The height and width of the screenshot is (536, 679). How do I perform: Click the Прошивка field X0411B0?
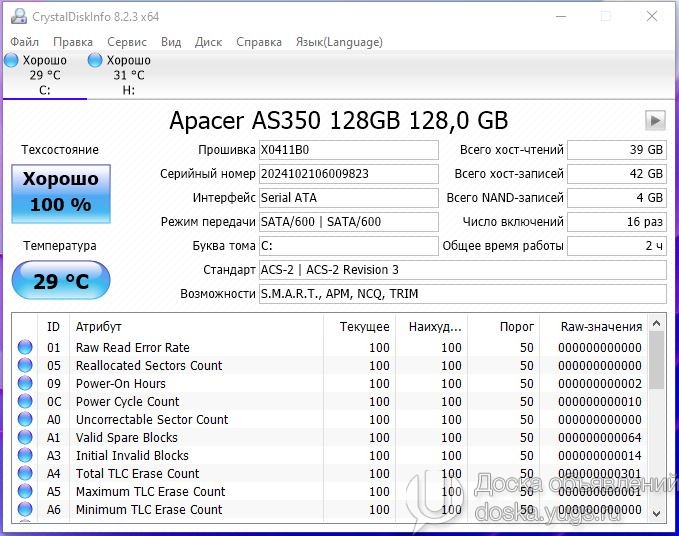[349, 150]
